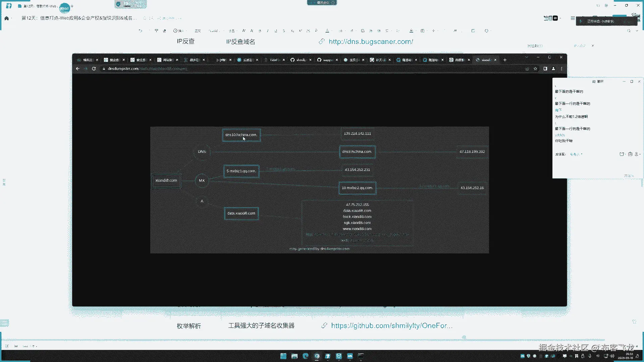The width and height of the screenshot is (644, 362).
Task: Apply bold formatting in the editor toolbar
Action: (x=260, y=31)
